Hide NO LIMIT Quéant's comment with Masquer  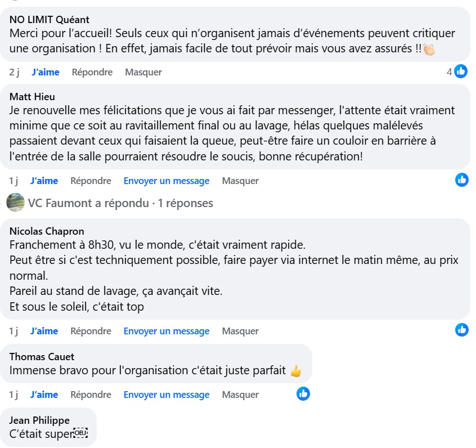coord(143,72)
